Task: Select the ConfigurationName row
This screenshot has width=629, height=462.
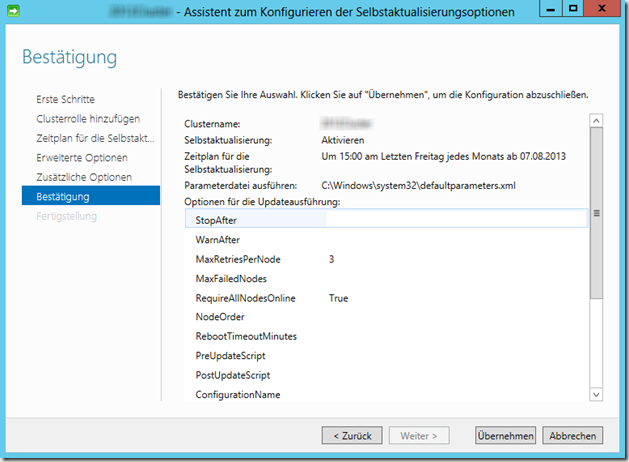Action: 386,394
